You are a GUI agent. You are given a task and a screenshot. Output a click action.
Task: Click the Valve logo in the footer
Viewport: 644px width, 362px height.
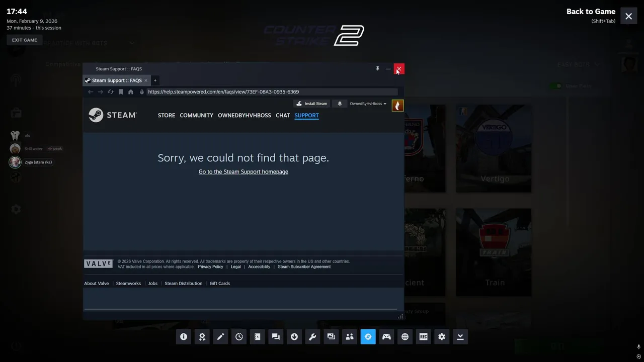pos(99,264)
